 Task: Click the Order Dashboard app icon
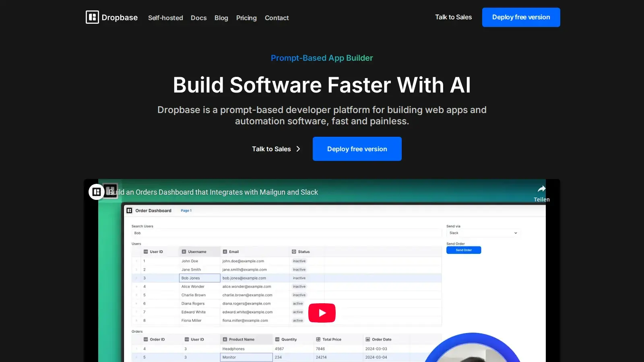coord(130,210)
